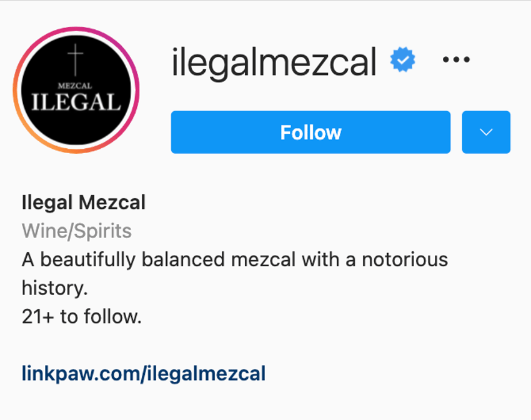Viewport: 531px width, 420px height.
Task: Click the "21+ to follow." bio line
Action: pyautogui.click(x=82, y=317)
